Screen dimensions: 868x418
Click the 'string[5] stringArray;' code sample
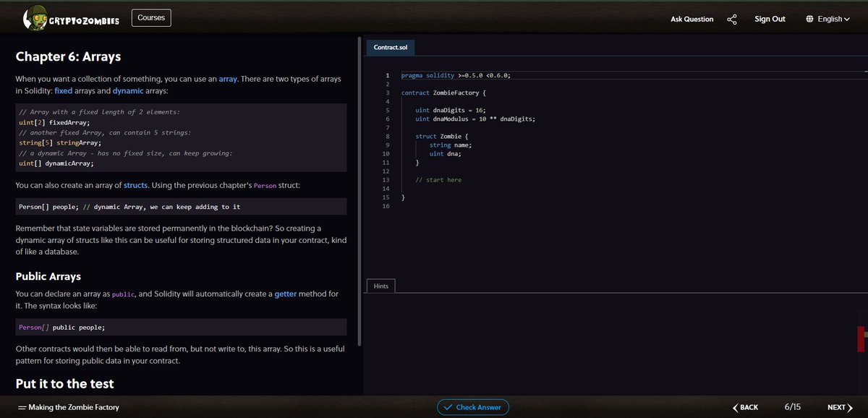[x=60, y=142]
